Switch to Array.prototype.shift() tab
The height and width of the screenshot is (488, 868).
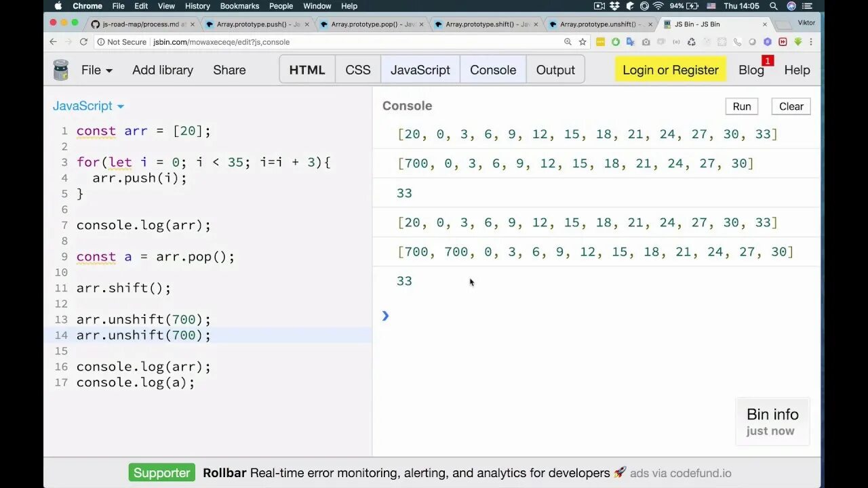(x=486, y=24)
